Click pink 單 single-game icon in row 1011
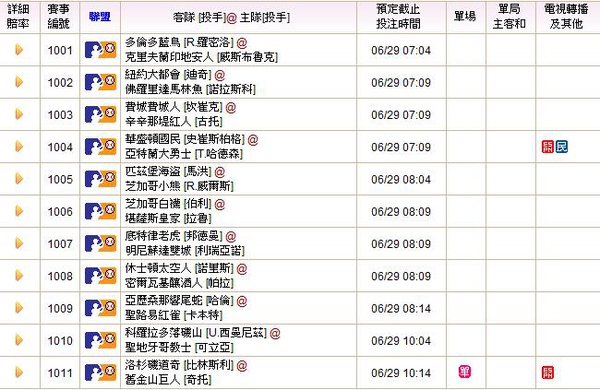Image resolution: width=600 pixels, height=390 pixels. [x=465, y=372]
